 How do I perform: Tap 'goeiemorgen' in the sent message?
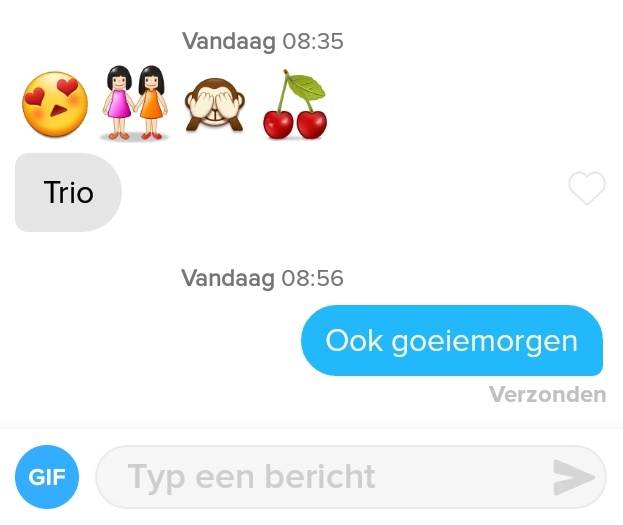click(484, 342)
